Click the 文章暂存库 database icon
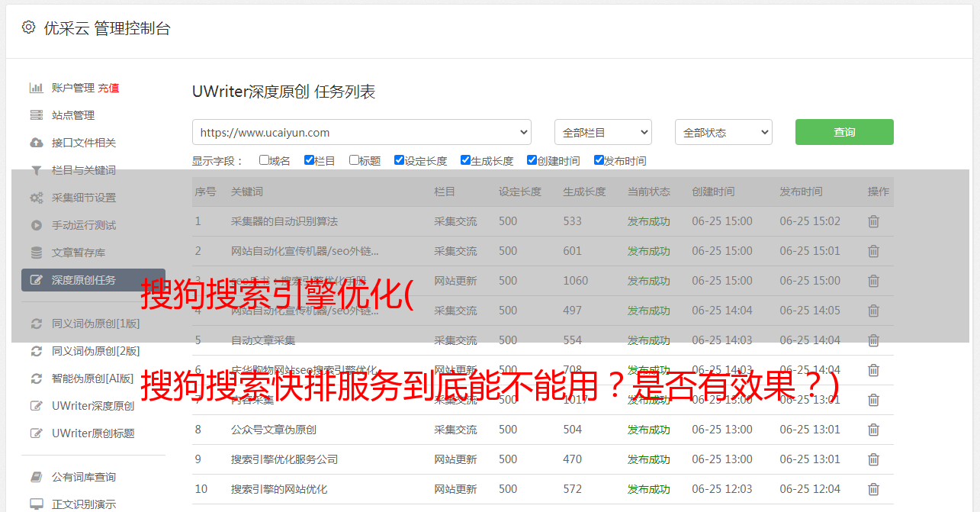980x512 pixels. click(36, 253)
